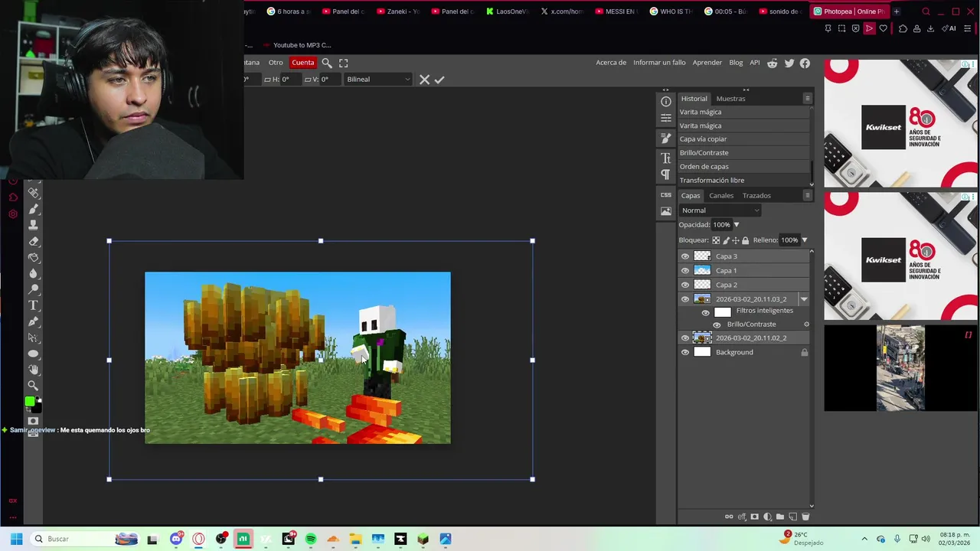This screenshot has height=551, width=980.
Task: Toggle lock position (move arrows) icon
Action: tap(736, 240)
